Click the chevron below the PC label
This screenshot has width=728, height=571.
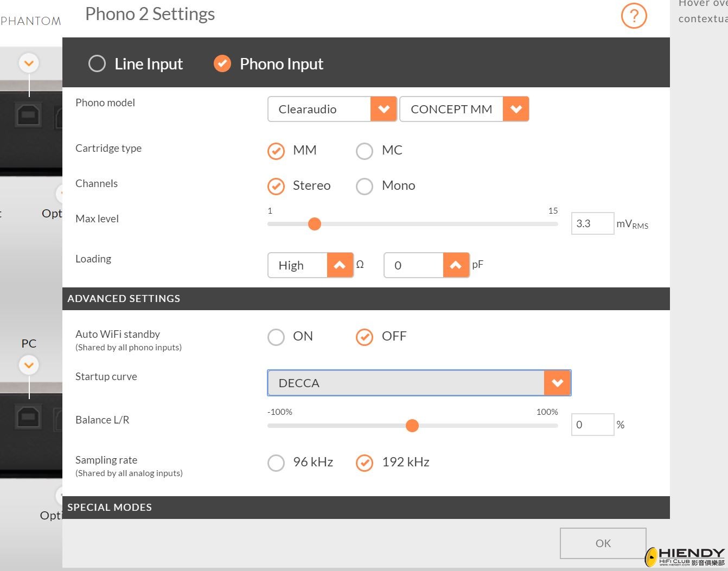(x=29, y=365)
